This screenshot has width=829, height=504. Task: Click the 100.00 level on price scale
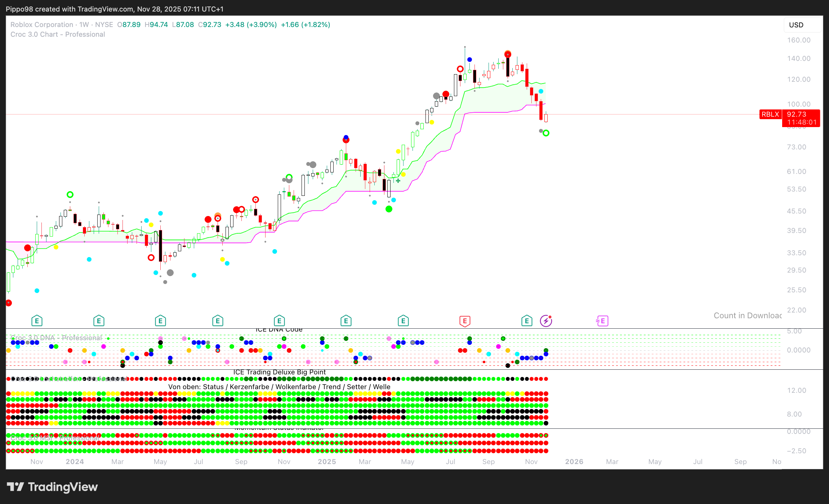click(798, 104)
